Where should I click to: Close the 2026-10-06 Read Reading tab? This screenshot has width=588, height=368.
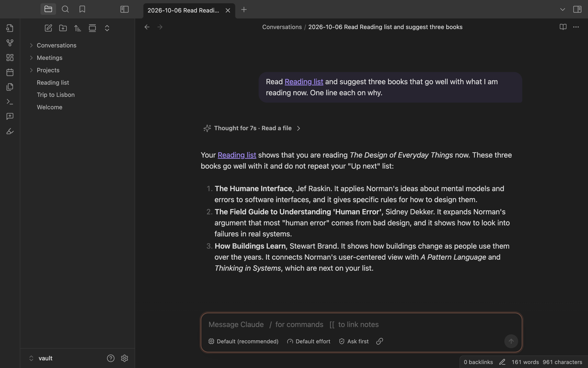[228, 10]
